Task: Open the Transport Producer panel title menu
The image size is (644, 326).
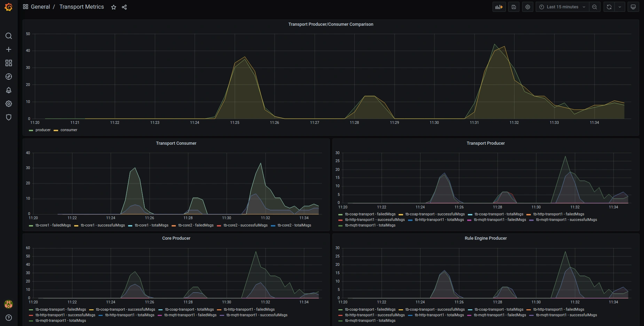Action: [485, 143]
